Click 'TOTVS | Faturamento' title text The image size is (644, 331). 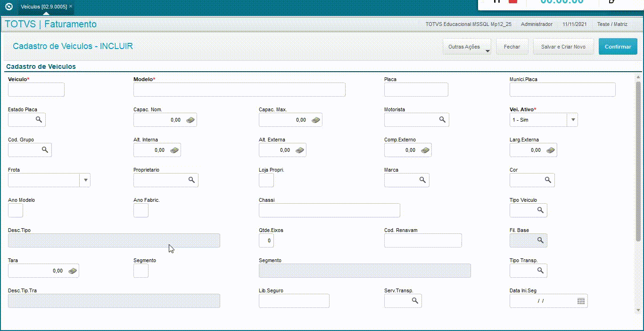[51, 24]
